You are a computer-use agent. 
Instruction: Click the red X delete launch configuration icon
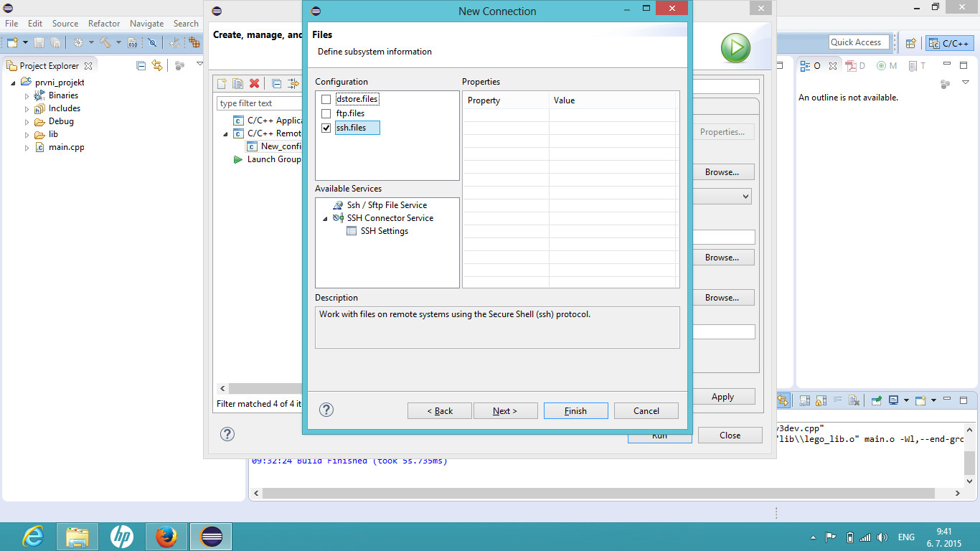254,84
